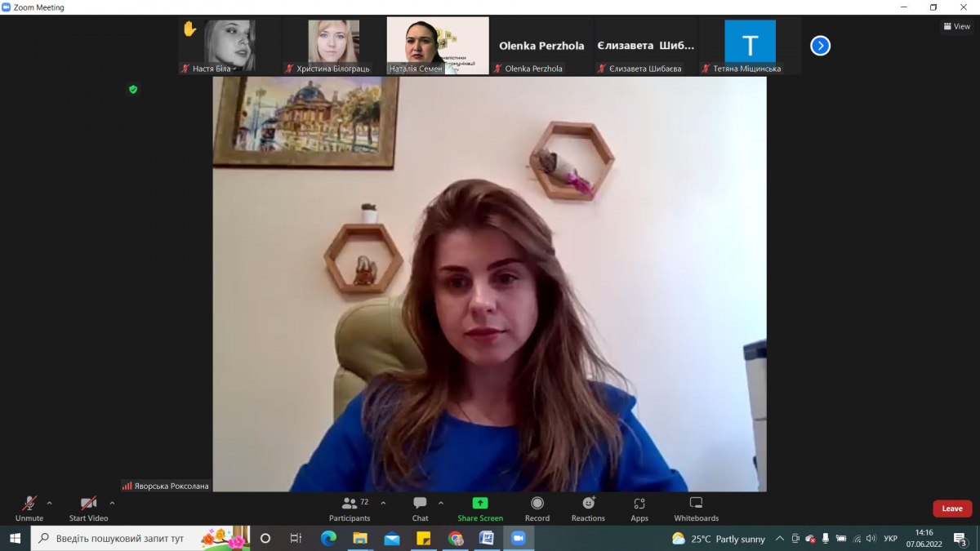The width and height of the screenshot is (980, 551).
Task: Open Whiteboards
Action: tap(696, 508)
